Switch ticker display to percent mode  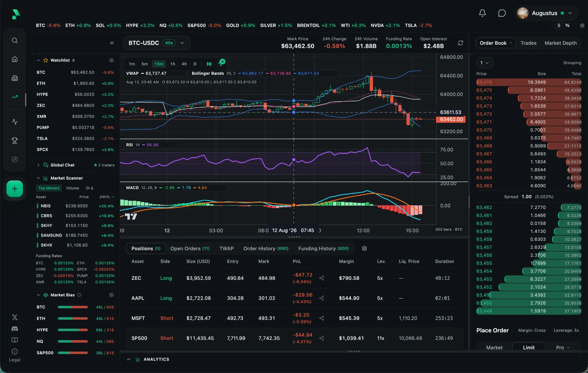tap(567, 25)
